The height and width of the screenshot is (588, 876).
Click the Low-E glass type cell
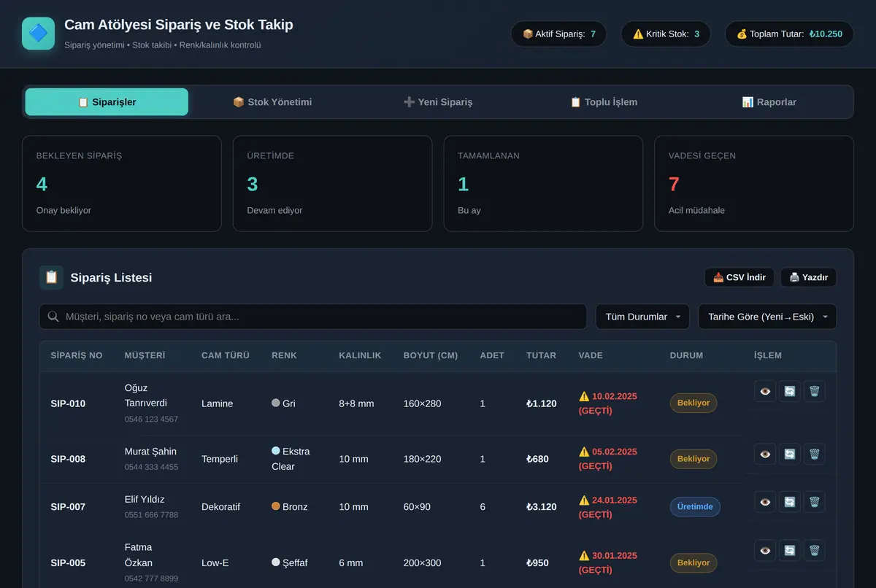(216, 563)
